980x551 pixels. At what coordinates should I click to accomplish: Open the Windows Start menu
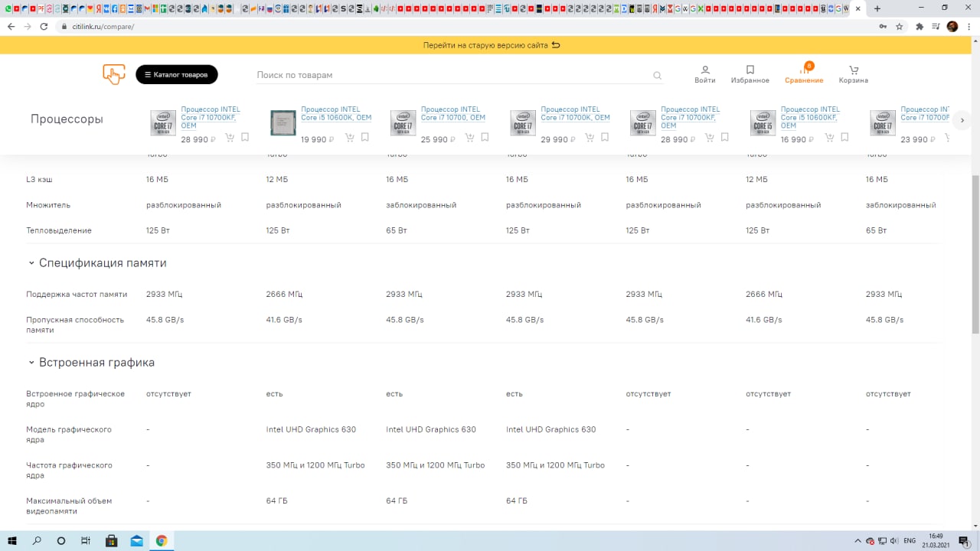[12, 540]
